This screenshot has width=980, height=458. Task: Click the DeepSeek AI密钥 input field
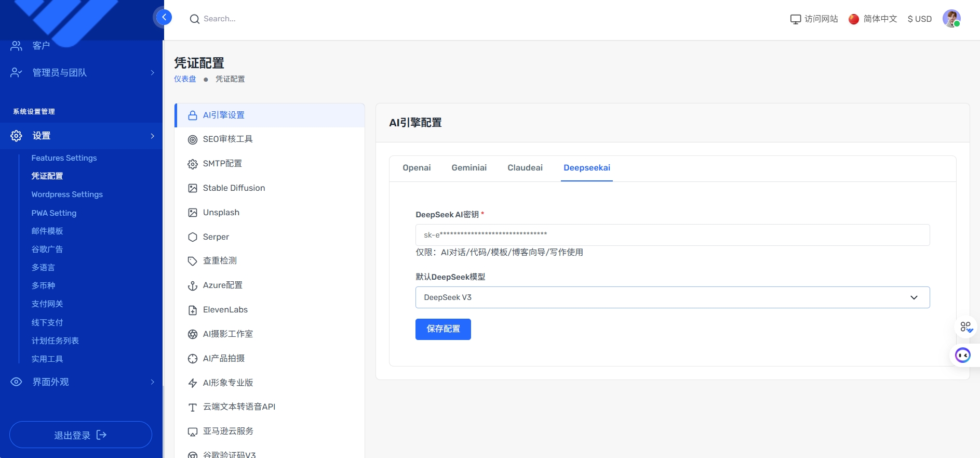click(672, 235)
